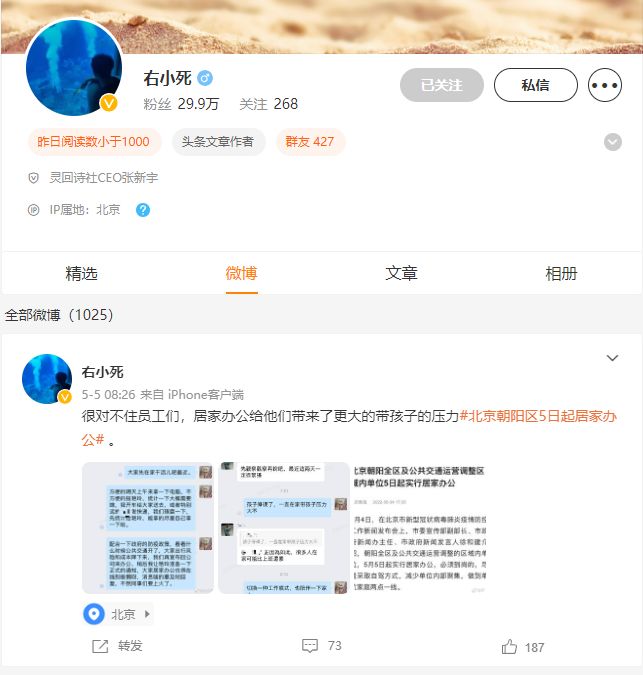
Task: Click the IP location help question icon
Action: pyautogui.click(x=143, y=210)
